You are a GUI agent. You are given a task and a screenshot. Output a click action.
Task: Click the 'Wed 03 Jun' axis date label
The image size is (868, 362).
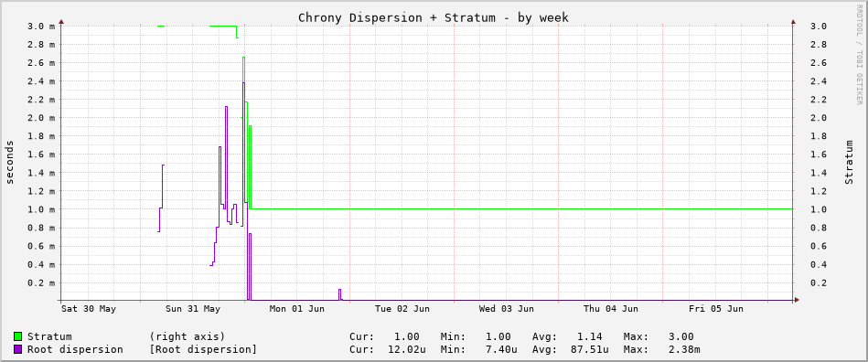(507, 309)
